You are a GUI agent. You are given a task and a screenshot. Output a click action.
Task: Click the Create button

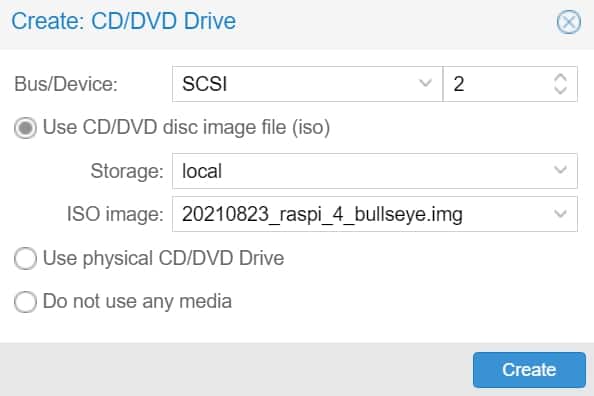coord(529,370)
